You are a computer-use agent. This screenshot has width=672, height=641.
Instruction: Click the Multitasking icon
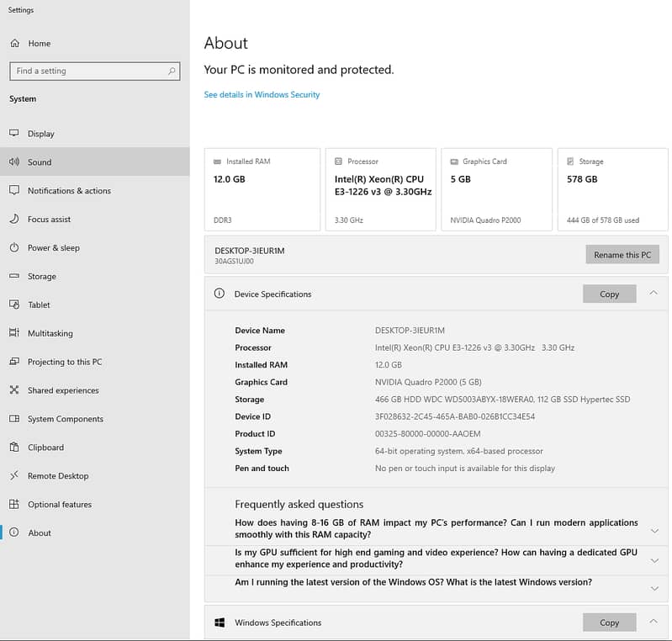[14, 333]
